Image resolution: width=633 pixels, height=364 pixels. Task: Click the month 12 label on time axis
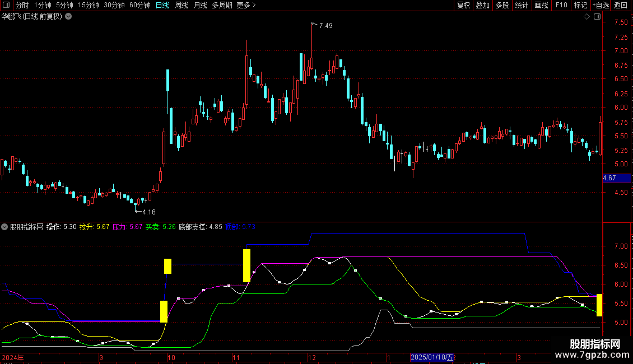311,357
